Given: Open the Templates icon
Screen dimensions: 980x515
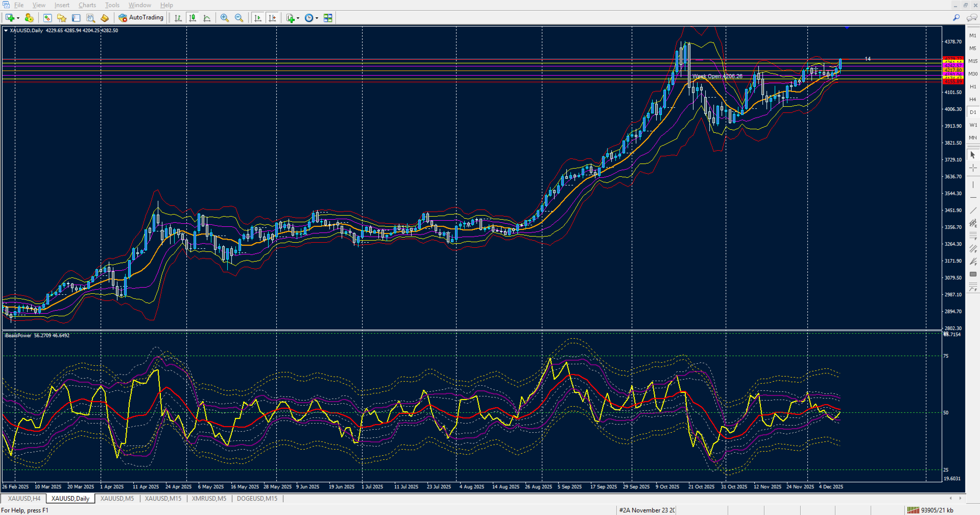Looking at the screenshot, I should [328, 18].
